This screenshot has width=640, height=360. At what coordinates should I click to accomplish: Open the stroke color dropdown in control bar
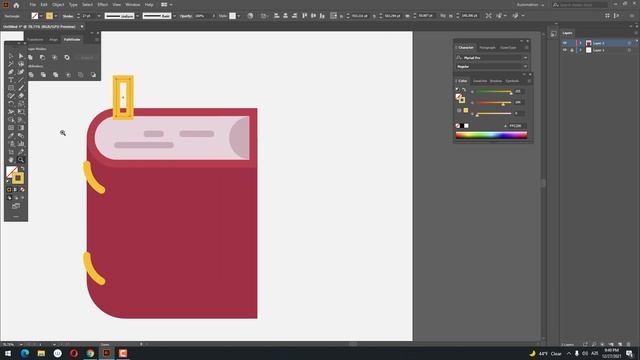pyautogui.click(x=56, y=16)
